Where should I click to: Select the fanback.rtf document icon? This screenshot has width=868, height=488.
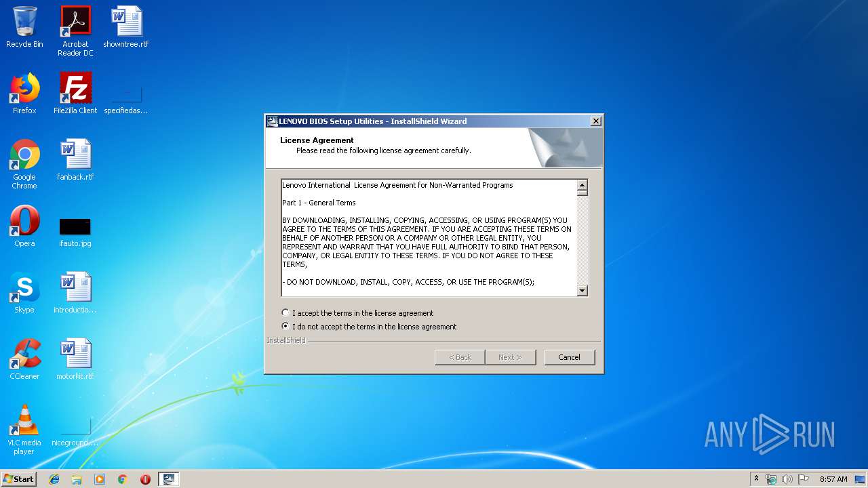click(75, 160)
